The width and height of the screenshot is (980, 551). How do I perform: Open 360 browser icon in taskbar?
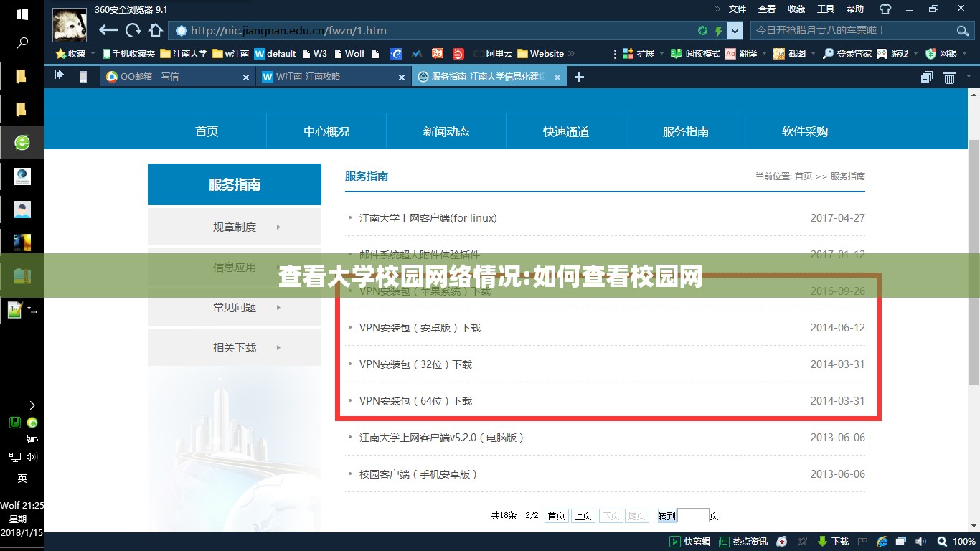[22, 143]
